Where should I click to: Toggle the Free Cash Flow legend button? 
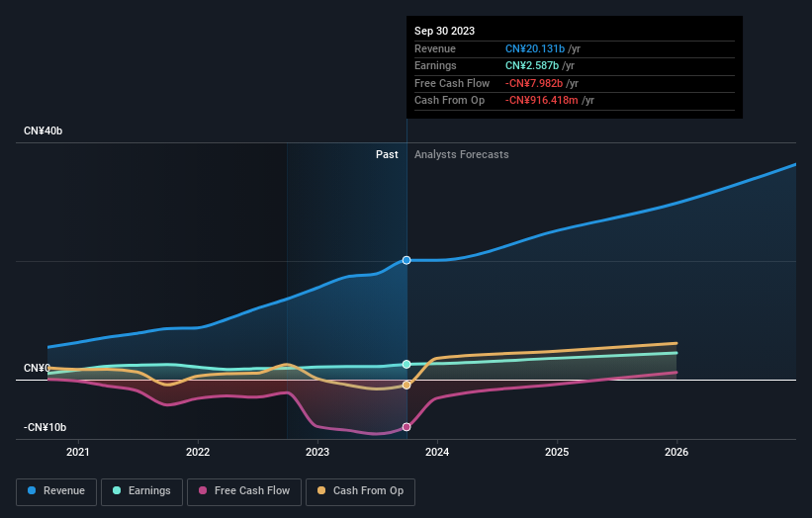click(x=244, y=491)
